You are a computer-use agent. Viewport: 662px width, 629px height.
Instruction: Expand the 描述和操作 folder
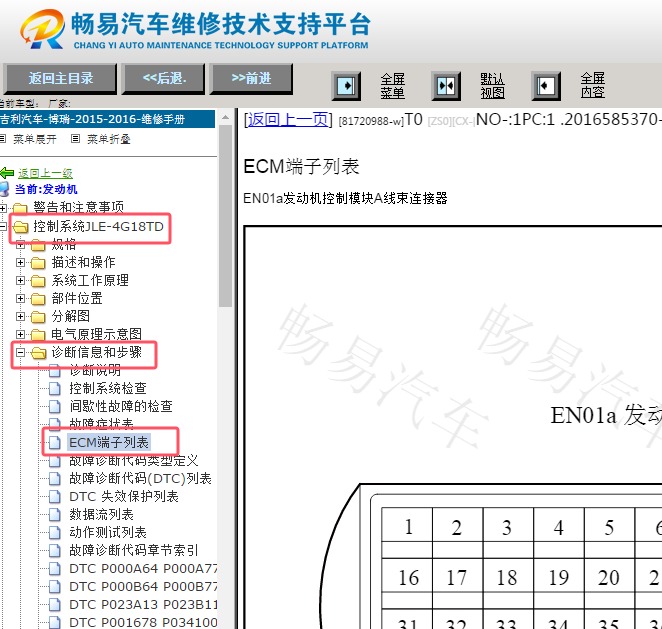coord(20,263)
